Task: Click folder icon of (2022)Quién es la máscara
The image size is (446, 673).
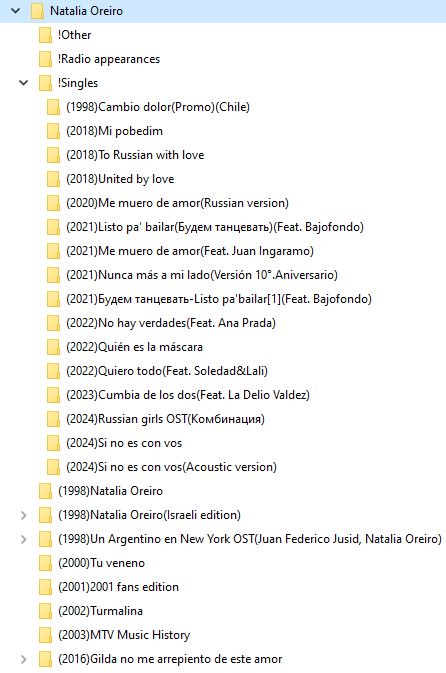Action: coord(53,347)
